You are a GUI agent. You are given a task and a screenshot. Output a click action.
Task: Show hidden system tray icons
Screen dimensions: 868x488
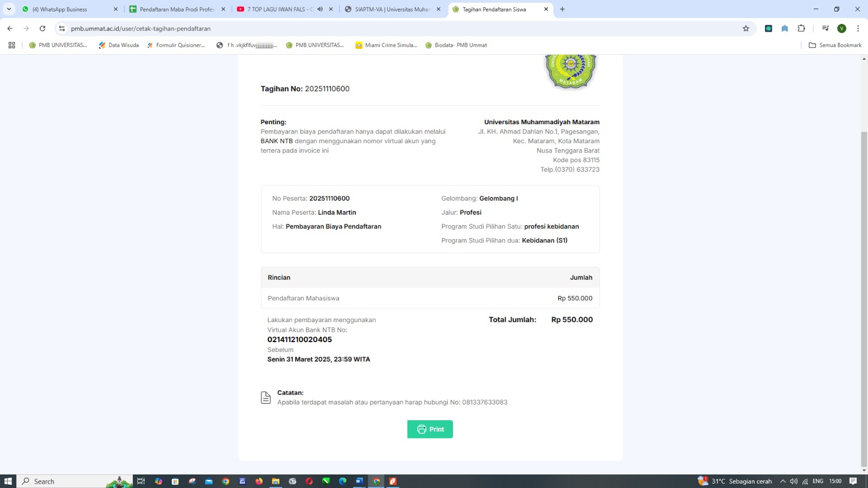point(782,481)
